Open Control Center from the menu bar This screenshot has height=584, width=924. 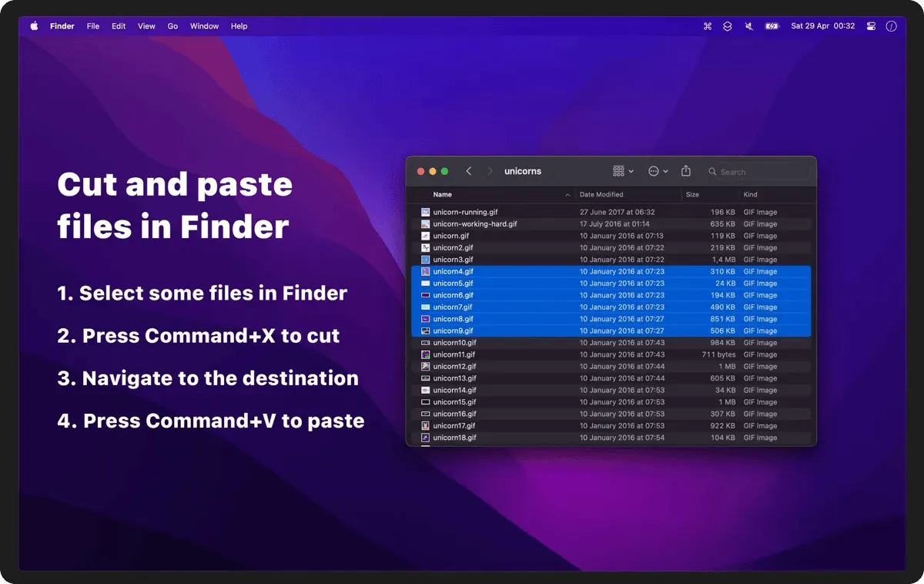tap(871, 26)
